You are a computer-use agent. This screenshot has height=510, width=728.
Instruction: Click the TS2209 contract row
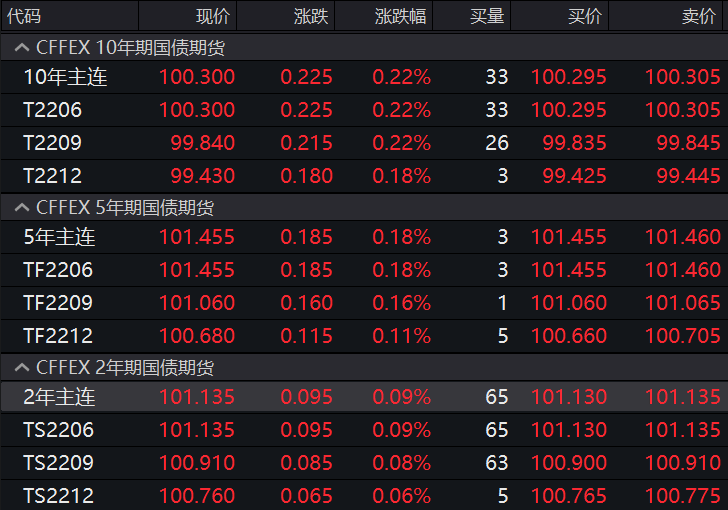[58, 463]
